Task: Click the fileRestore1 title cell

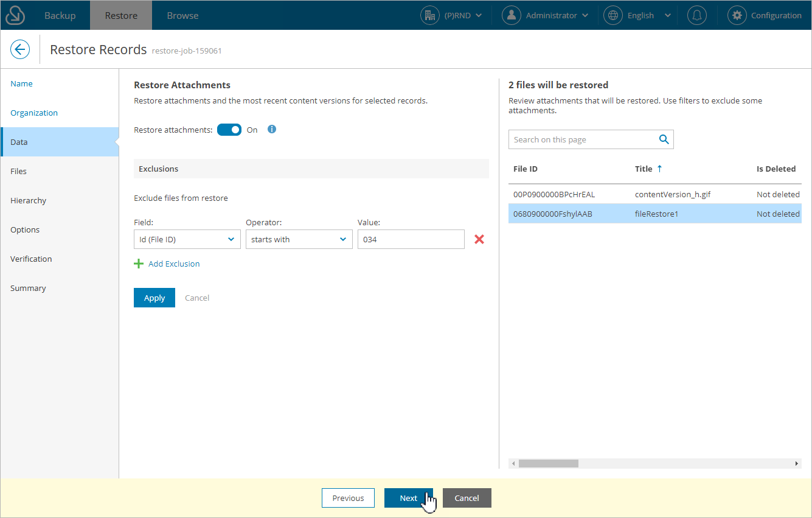Action: tap(656, 214)
